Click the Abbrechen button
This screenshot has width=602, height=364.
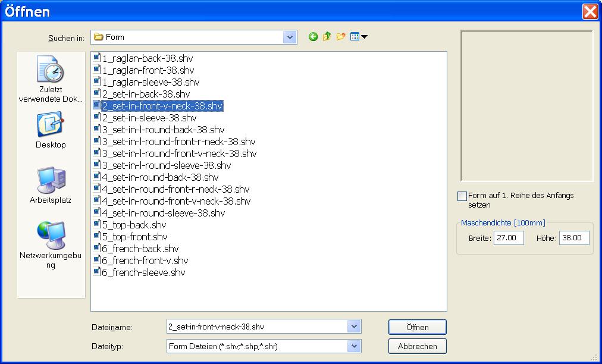tap(417, 346)
